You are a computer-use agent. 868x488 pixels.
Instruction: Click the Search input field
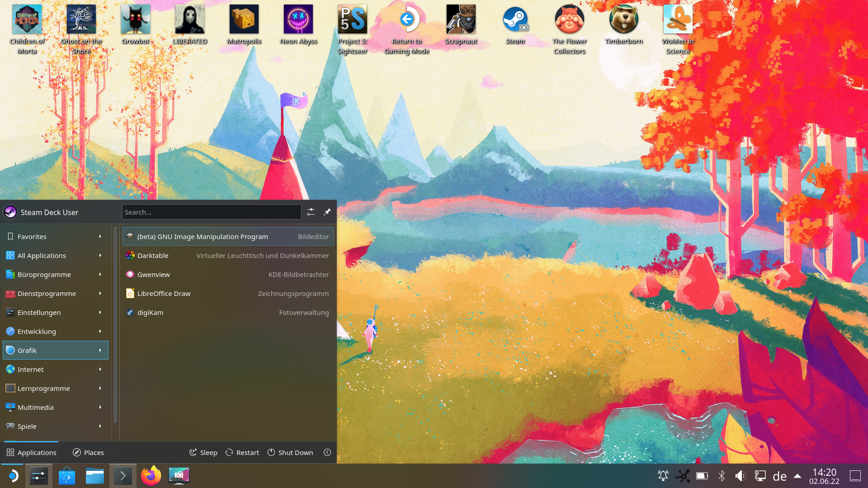pos(211,212)
